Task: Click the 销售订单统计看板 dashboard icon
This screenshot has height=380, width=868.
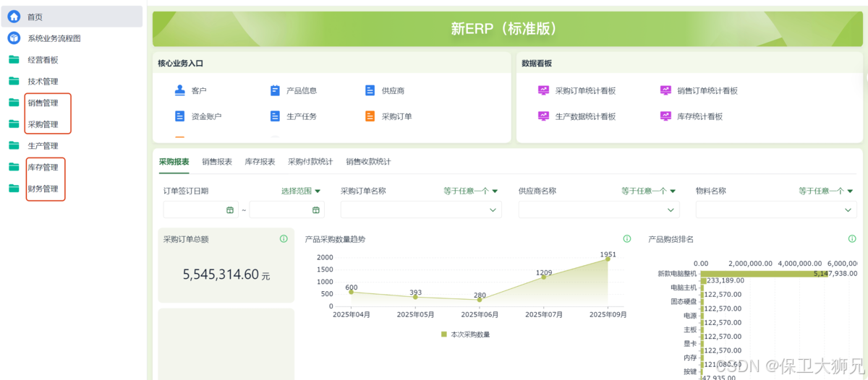Action: click(x=665, y=90)
